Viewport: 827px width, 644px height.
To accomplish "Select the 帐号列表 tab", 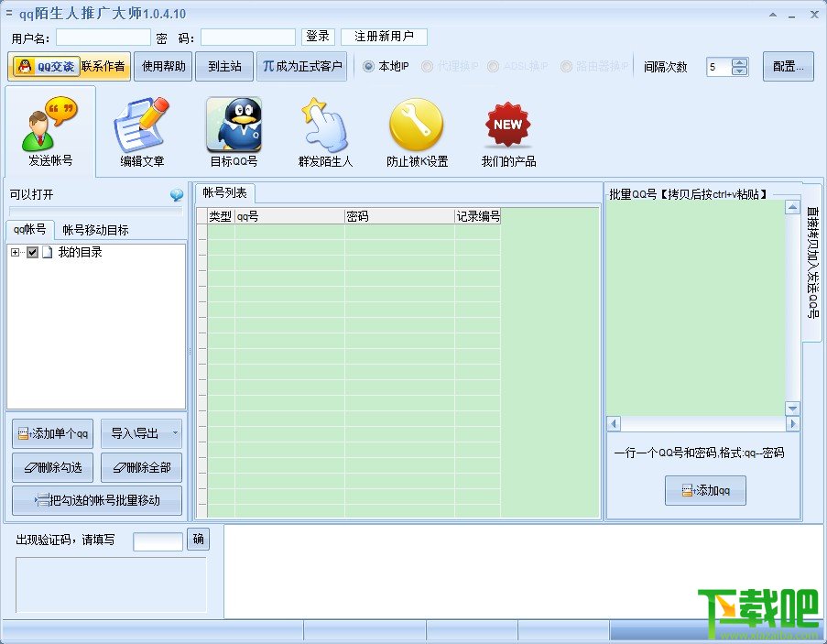I will click(x=225, y=193).
